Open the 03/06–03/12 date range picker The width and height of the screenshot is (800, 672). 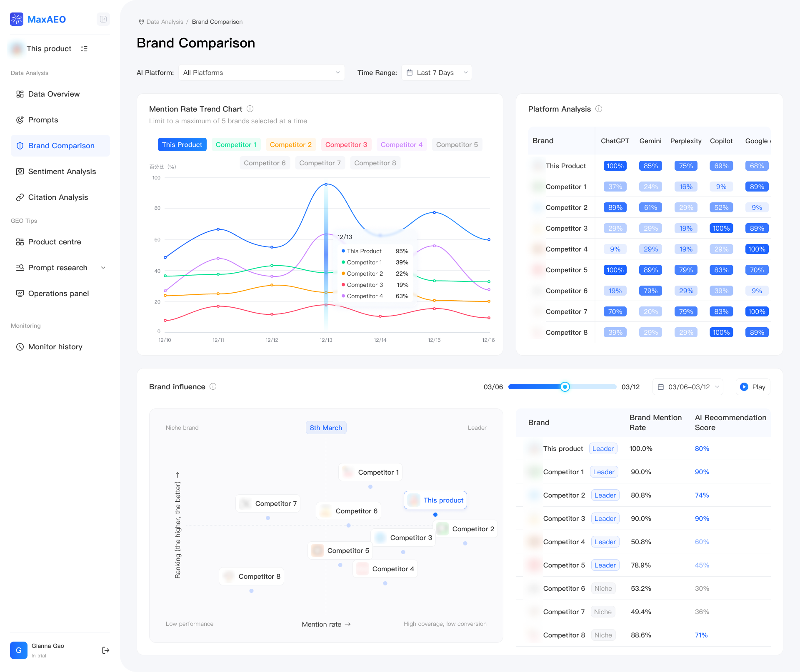pyautogui.click(x=687, y=387)
